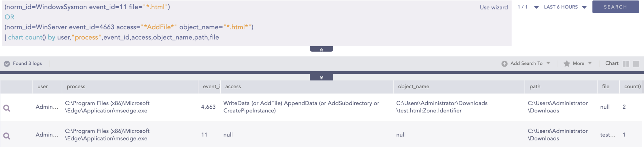
Task: Sort by the count() column header
Action: (x=632, y=86)
